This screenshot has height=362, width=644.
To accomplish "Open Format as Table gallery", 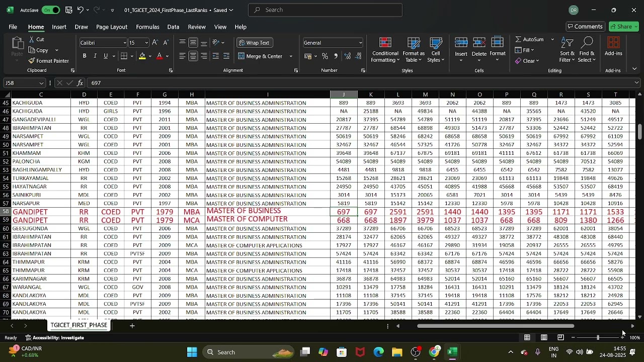I will (414, 50).
